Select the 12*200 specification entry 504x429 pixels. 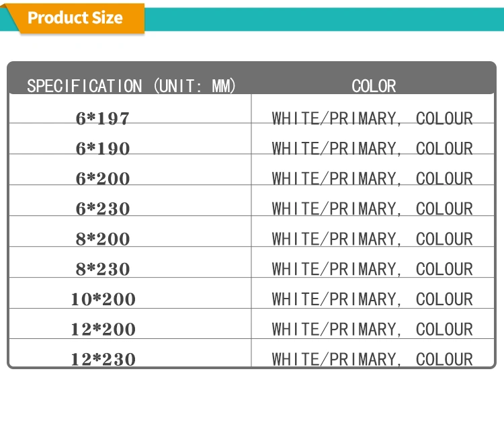point(103,329)
